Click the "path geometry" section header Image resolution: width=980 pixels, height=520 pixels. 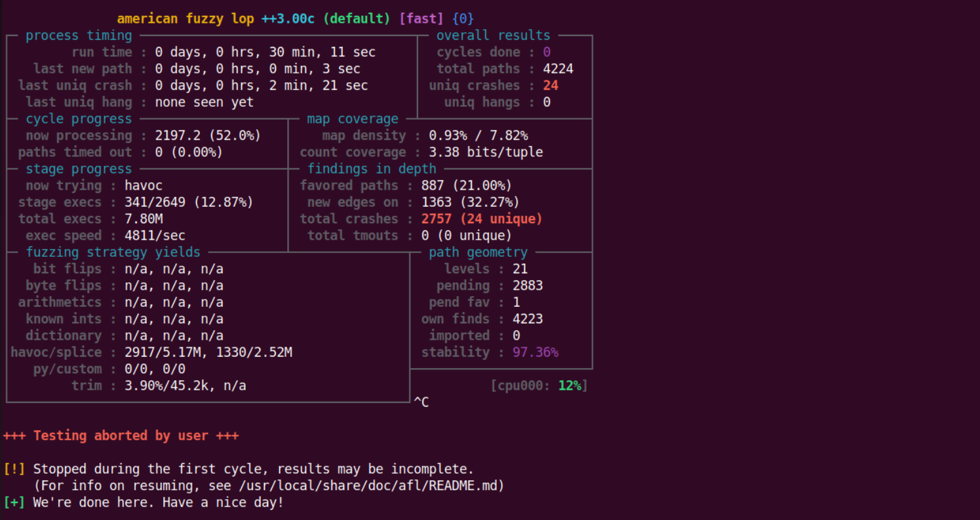pyautogui.click(x=478, y=252)
